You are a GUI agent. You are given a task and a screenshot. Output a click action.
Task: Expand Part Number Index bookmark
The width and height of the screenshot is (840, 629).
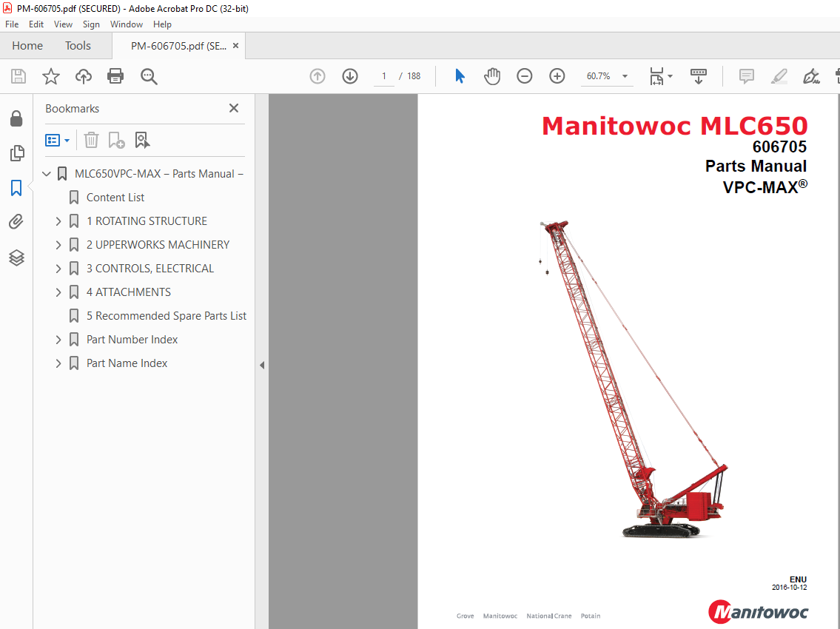[x=58, y=340]
